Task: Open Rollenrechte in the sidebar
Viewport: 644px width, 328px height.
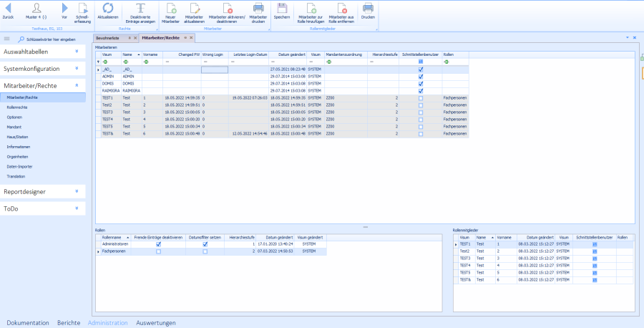Action: click(17, 106)
